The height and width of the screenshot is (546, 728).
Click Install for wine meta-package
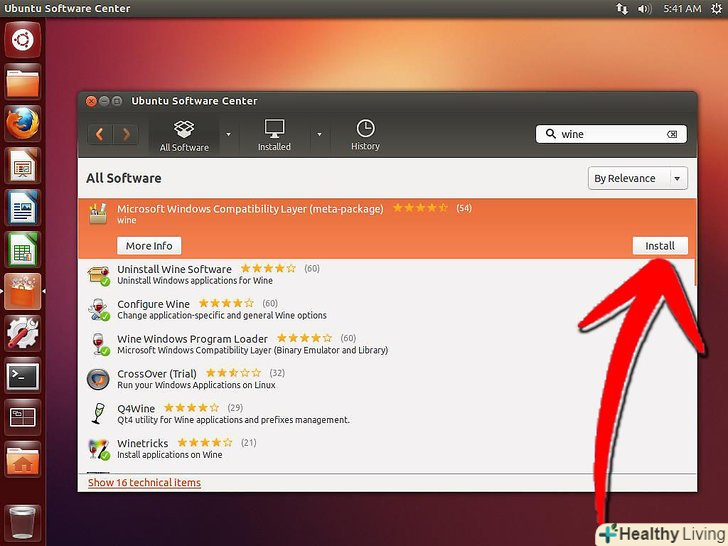(660, 246)
